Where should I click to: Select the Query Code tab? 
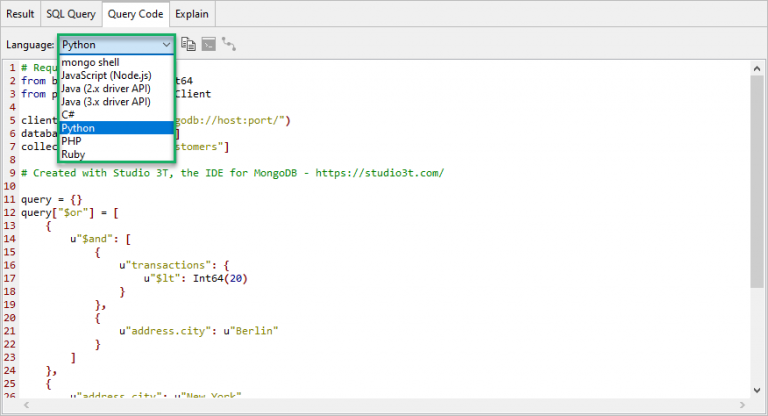(134, 14)
